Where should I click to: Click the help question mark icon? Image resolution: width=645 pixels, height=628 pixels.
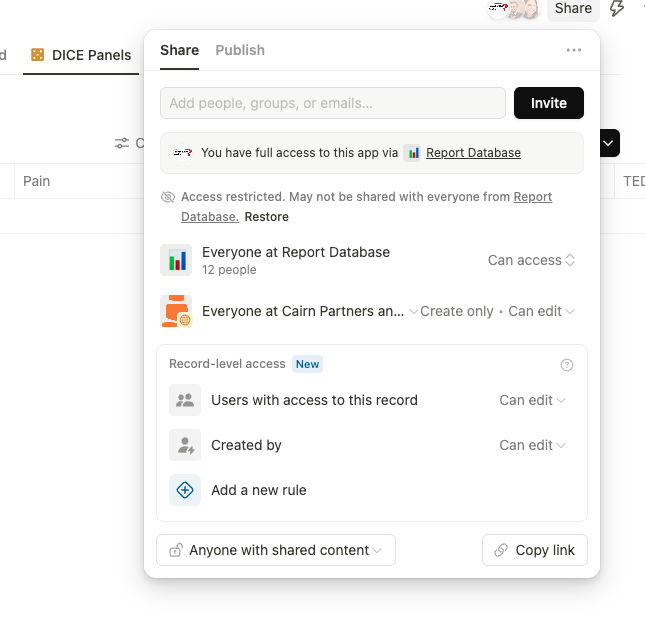coord(567,365)
